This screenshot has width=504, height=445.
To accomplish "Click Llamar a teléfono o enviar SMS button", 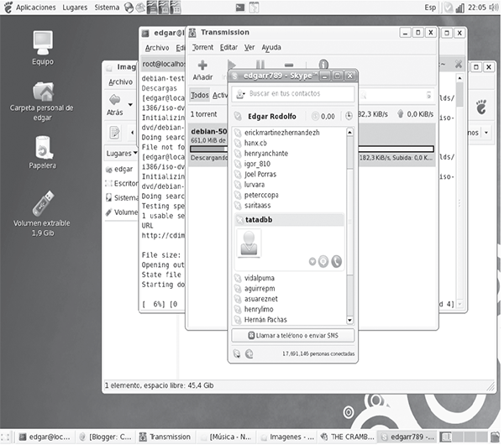I will pos(292,335).
